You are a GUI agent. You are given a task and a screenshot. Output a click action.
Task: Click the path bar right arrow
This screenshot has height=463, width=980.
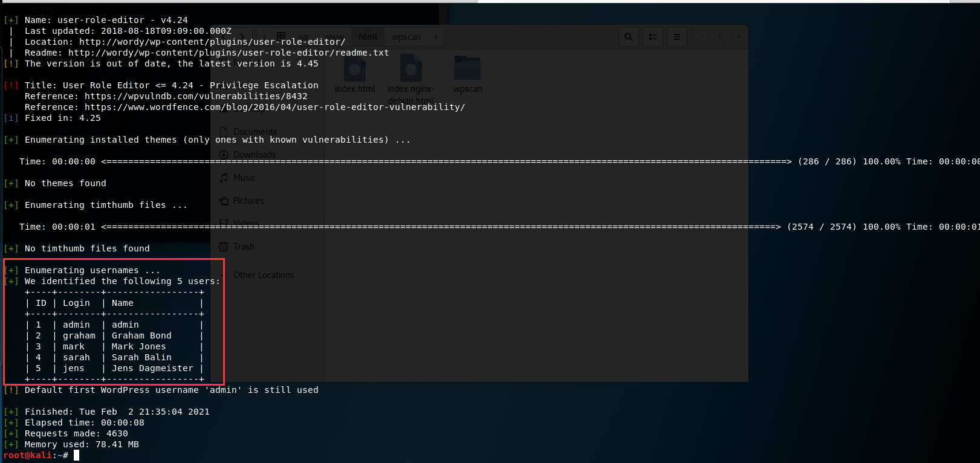(435, 37)
